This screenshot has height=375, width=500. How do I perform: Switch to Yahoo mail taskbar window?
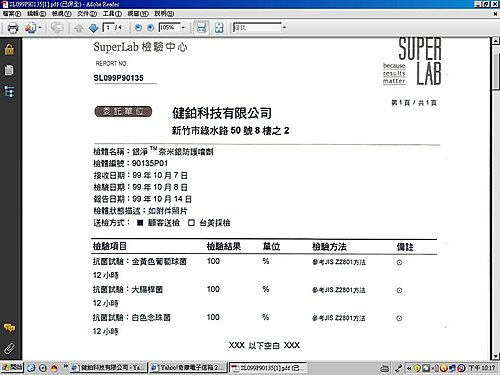(x=188, y=368)
